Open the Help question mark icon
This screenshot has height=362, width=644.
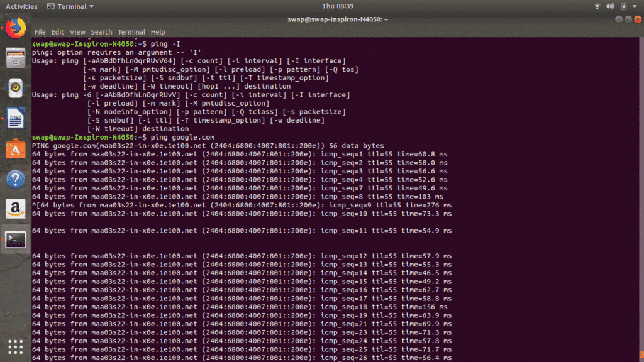tap(16, 179)
